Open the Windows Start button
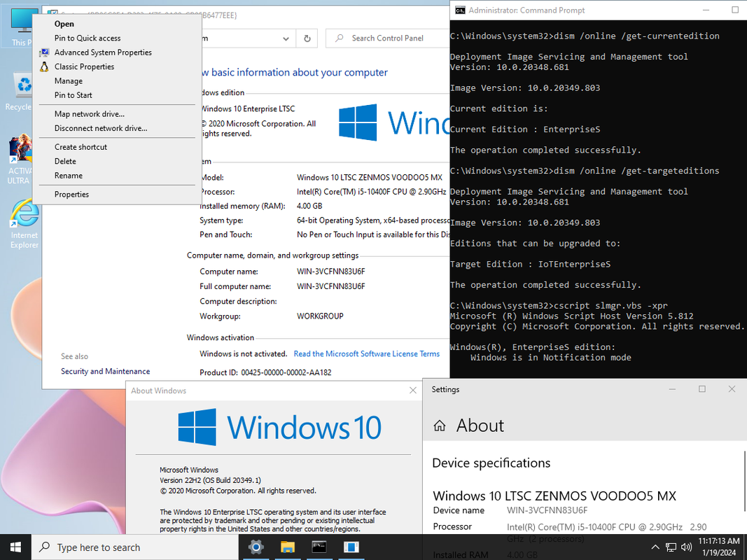This screenshot has height=560, width=747. pyautogui.click(x=15, y=547)
